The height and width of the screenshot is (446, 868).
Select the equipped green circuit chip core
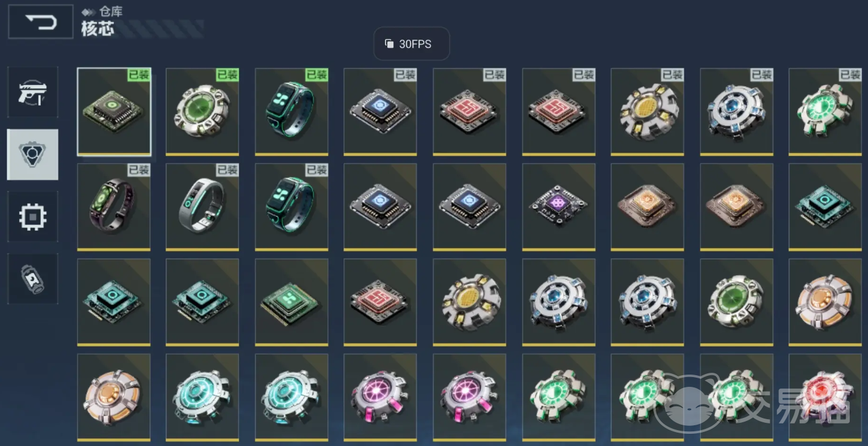click(114, 112)
